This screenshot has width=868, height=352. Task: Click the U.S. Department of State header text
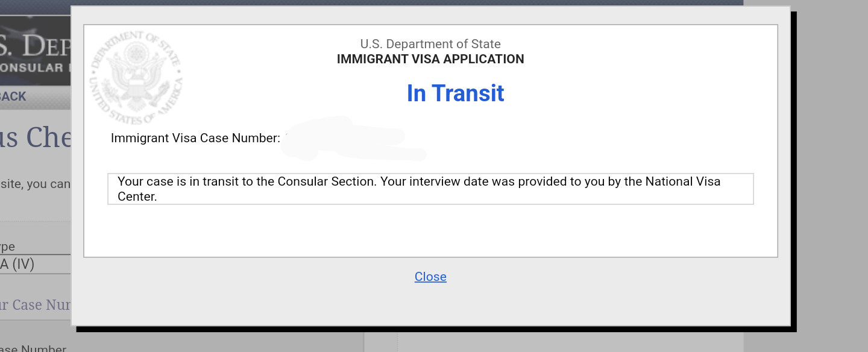coord(430,44)
